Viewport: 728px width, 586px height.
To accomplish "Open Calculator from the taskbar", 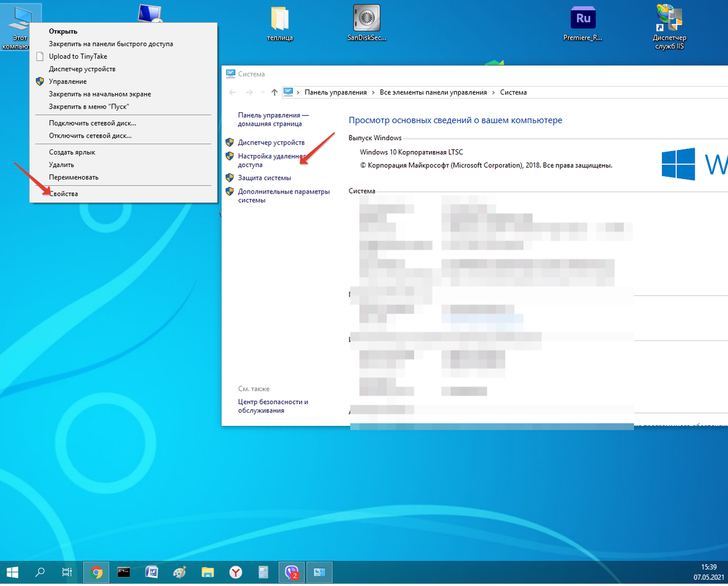I will [263, 572].
